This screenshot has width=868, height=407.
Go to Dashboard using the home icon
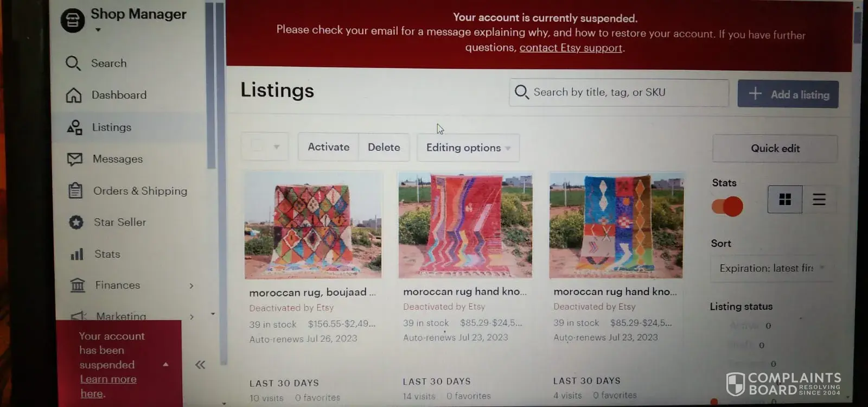[x=74, y=95]
